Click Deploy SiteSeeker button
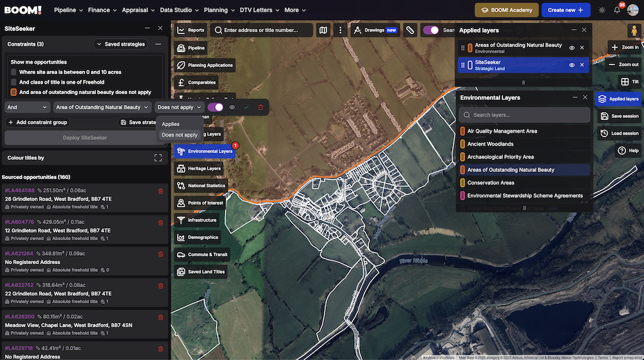Image resolution: width=644 pixels, height=360 pixels. tap(84, 138)
